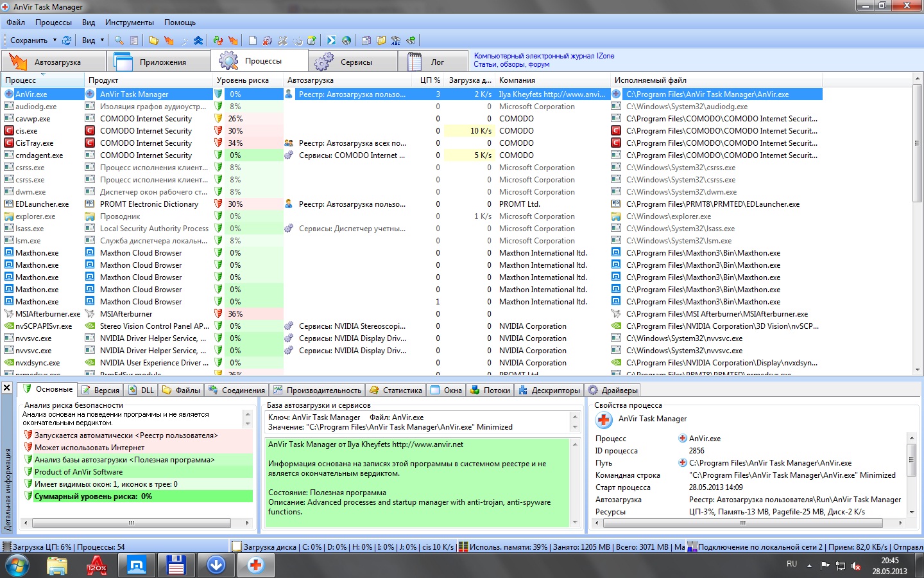Show hidden system tray icons arrow
Image resolution: width=924 pixels, height=578 pixels.
(x=809, y=566)
